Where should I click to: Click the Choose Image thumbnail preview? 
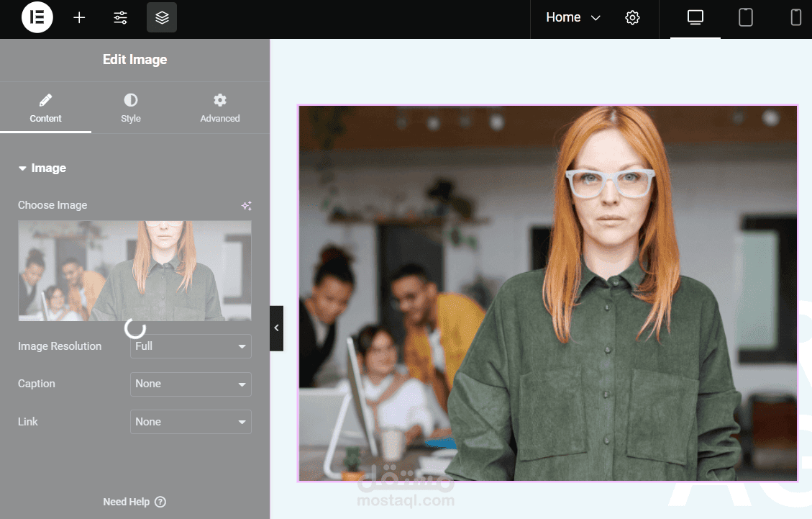pos(134,271)
